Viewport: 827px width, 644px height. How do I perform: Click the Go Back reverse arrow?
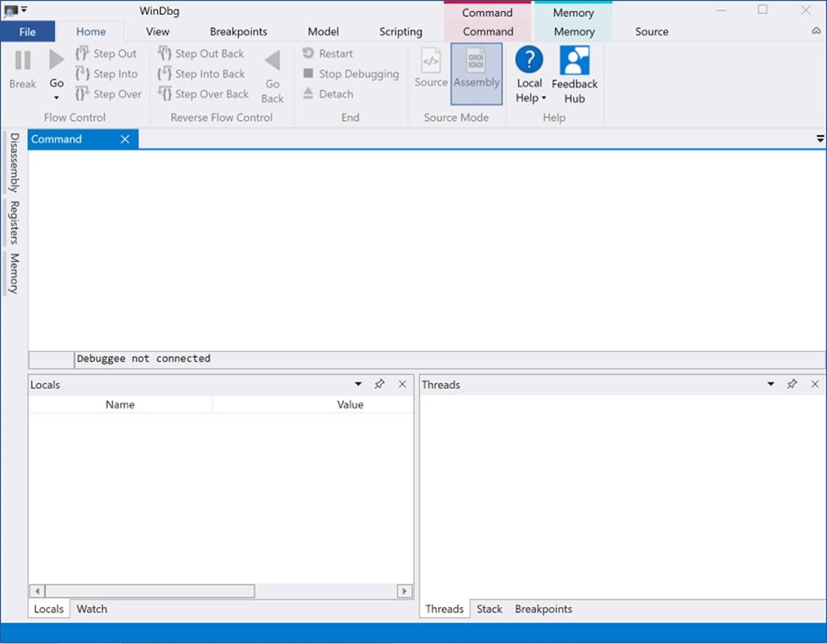273,60
